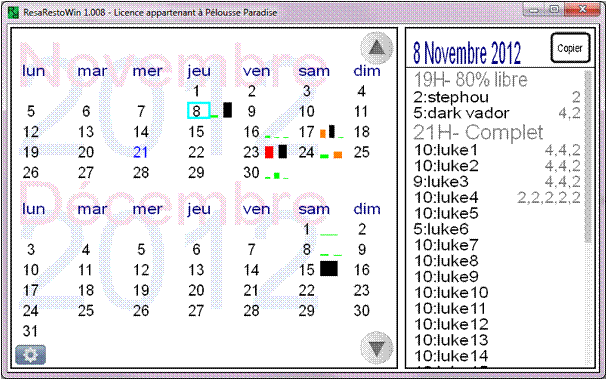Select the highlighted 8 November date
This screenshot has width=607, height=380.
tap(198, 111)
